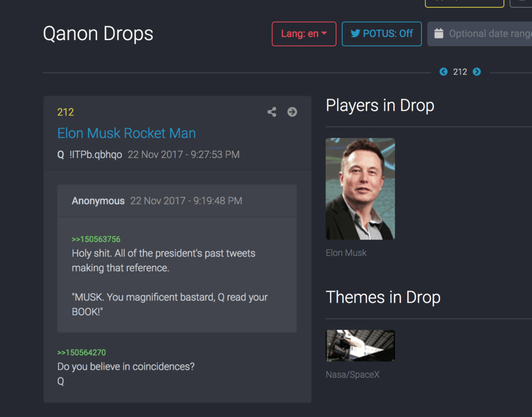Click the yellow-outlined button at top
532x417 pixels.
464,4
